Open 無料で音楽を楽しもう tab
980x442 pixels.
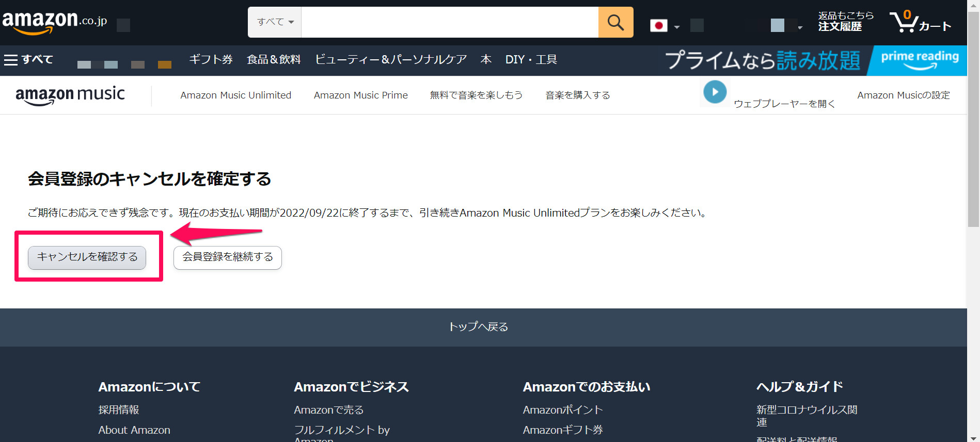476,95
